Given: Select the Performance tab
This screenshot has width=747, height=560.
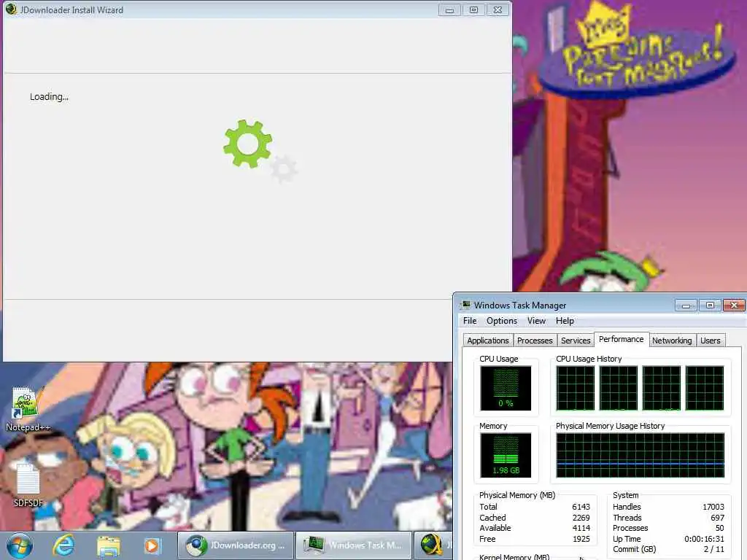Looking at the screenshot, I should click(x=622, y=339).
